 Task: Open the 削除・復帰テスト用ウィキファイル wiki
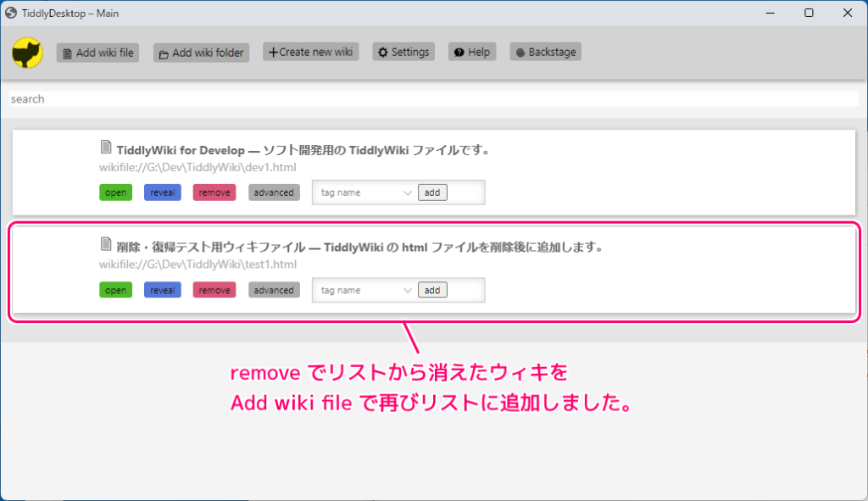click(115, 290)
